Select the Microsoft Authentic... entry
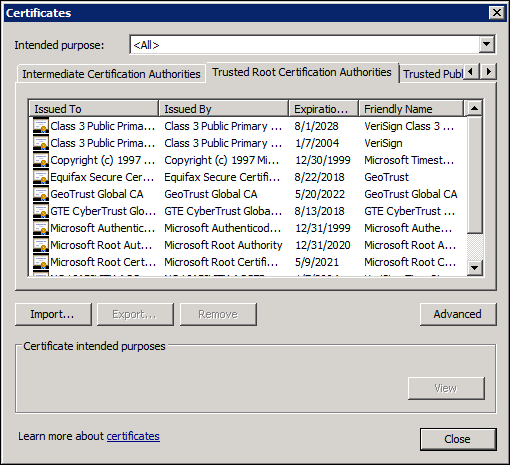Image resolution: width=510 pixels, height=465 pixels. click(x=103, y=228)
